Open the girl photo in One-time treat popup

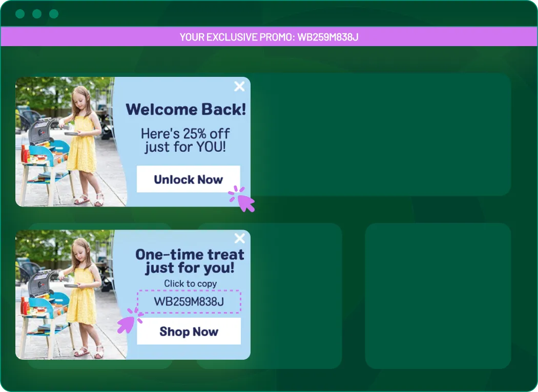tap(71, 295)
